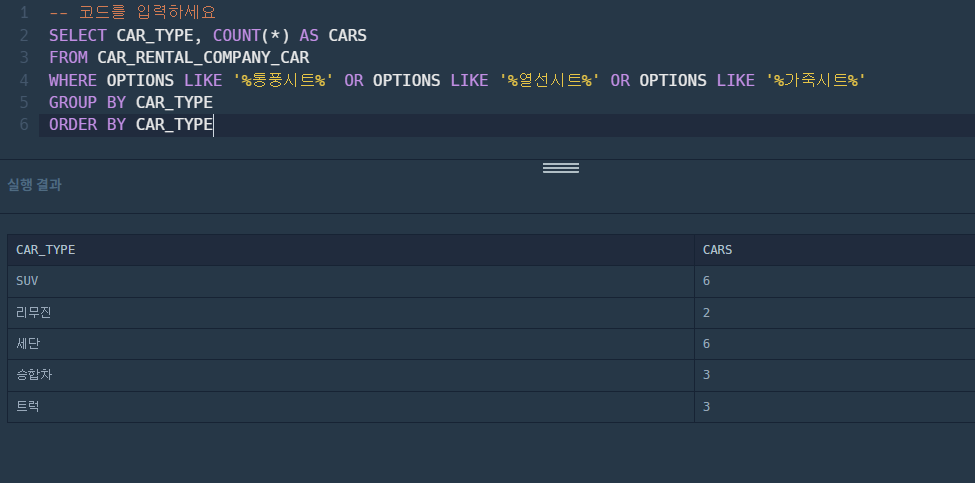Click the AS keyword on line 2
This screenshot has height=483, width=975.
coord(309,35)
